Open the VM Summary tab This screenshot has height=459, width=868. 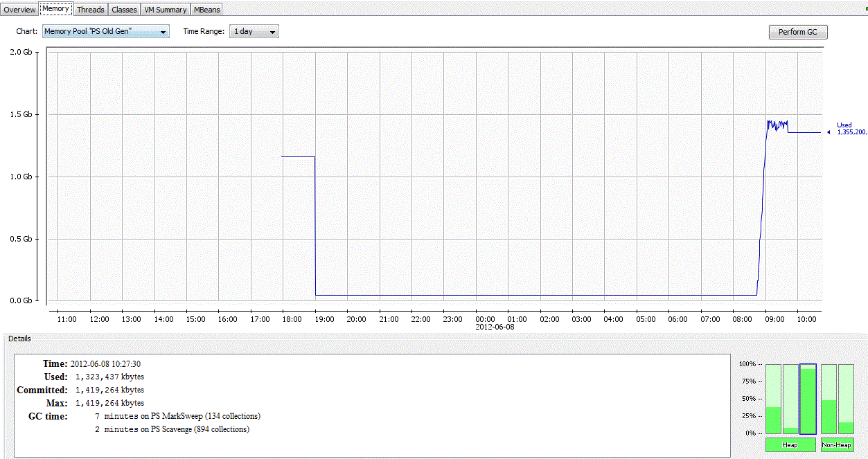[x=165, y=10]
